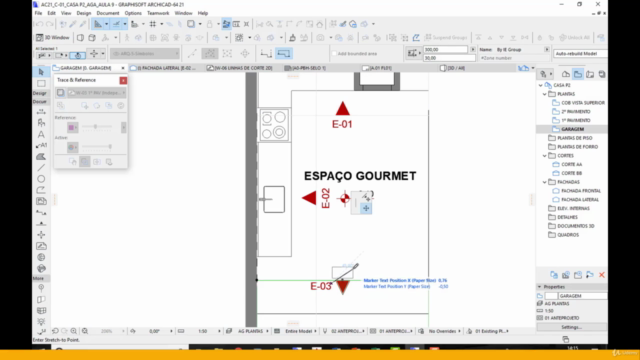
Task: Select the Circle/Arc tool
Action: (x=41, y=179)
